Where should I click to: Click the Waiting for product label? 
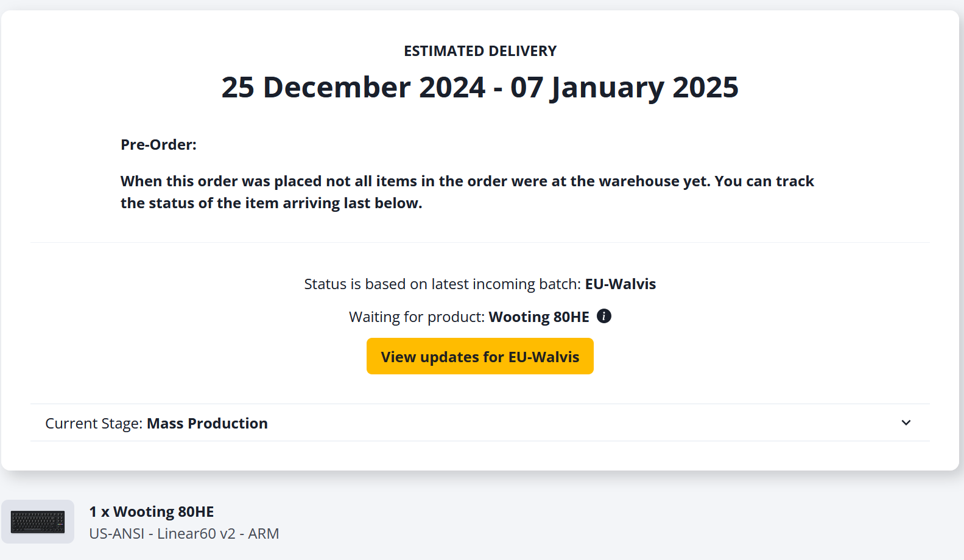417,317
